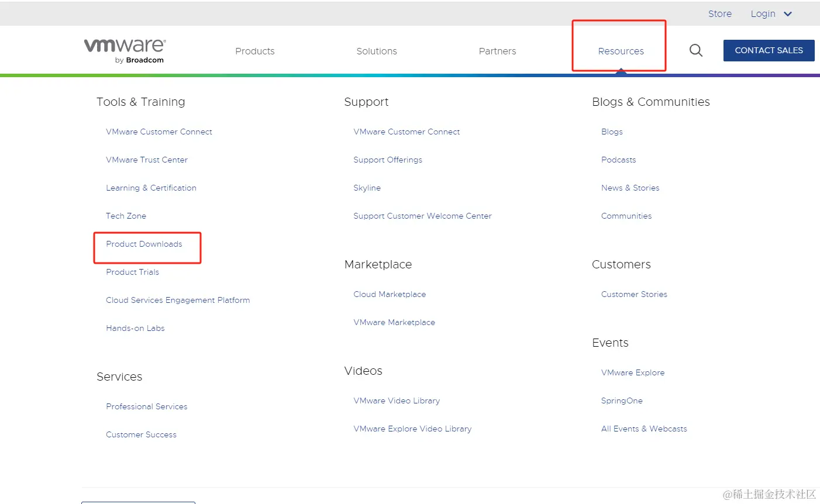Open News & Stories link

tap(630, 188)
